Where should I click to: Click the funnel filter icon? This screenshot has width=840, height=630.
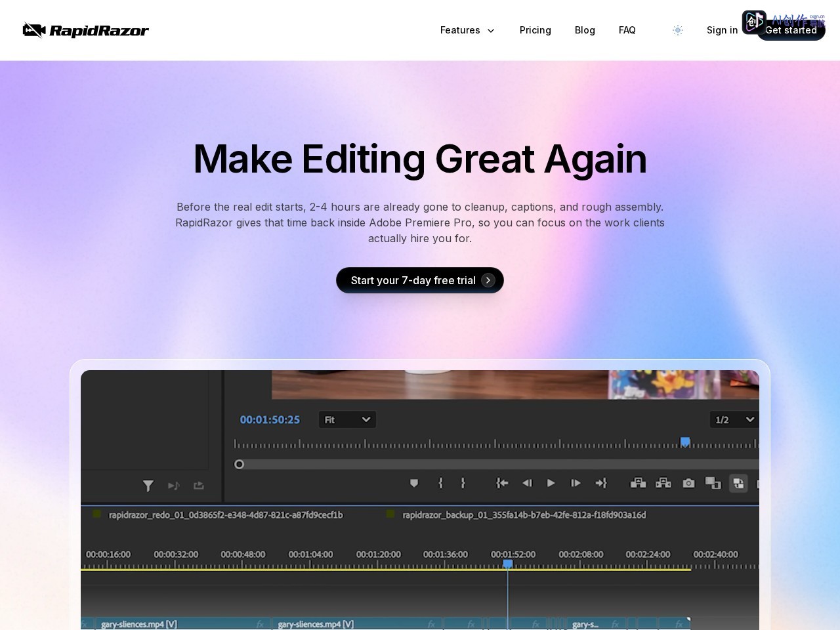point(148,486)
